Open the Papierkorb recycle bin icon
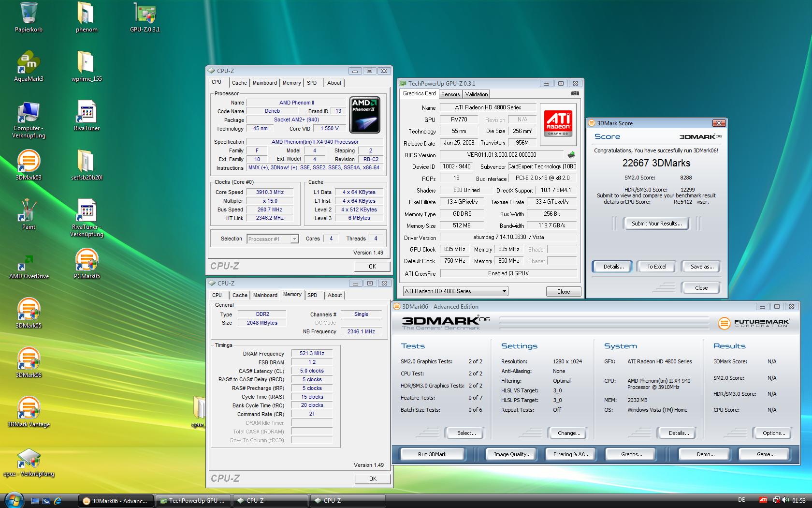Image resolution: width=812 pixels, height=508 pixels. (x=29, y=17)
